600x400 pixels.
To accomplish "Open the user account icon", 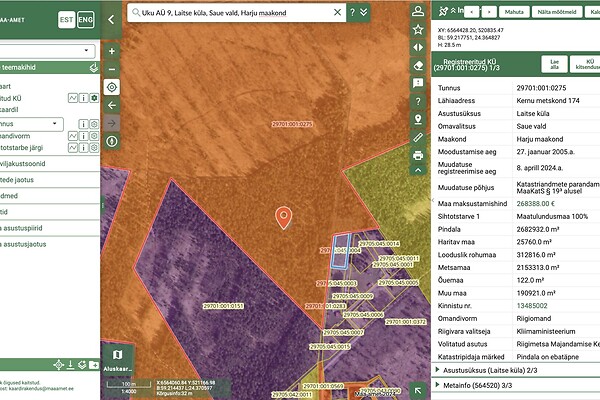I will (x=418, y=13).
